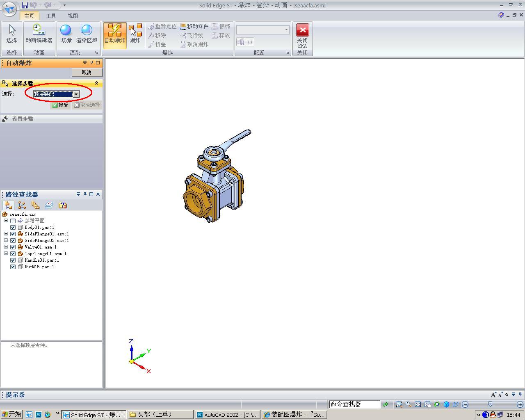This screenshot has height=420, width=525.
Task: Uncheck the Body01.par:1 checkbox
Action: [13, 227]
